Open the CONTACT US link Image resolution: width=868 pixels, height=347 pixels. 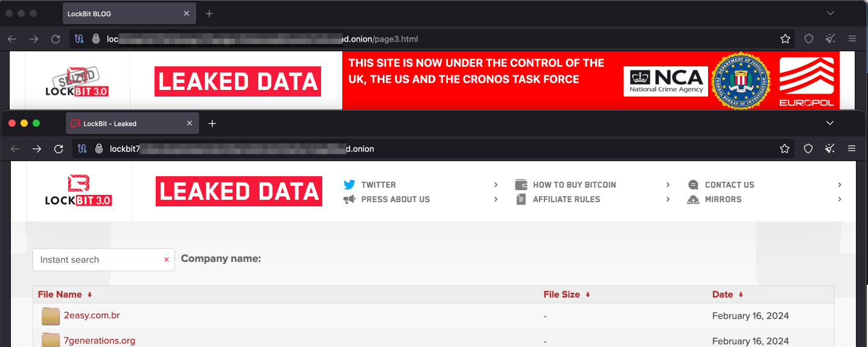click(x=729, y=185)
